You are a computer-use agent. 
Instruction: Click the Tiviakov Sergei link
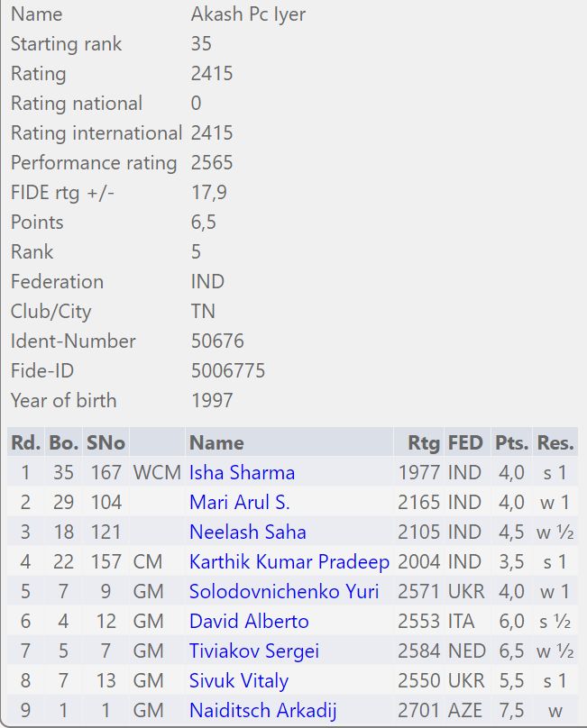[x=253, y=651]
